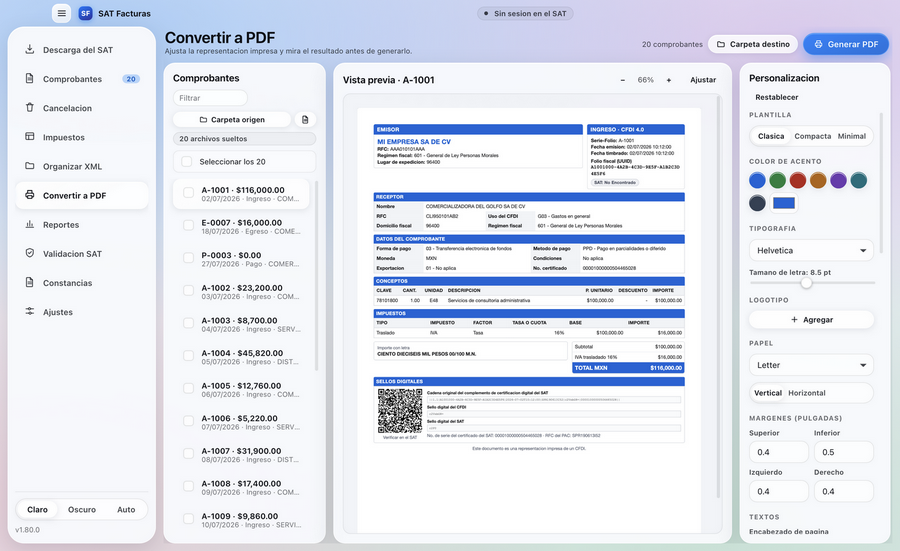Click the Inferior margin field

coord(844,452)
